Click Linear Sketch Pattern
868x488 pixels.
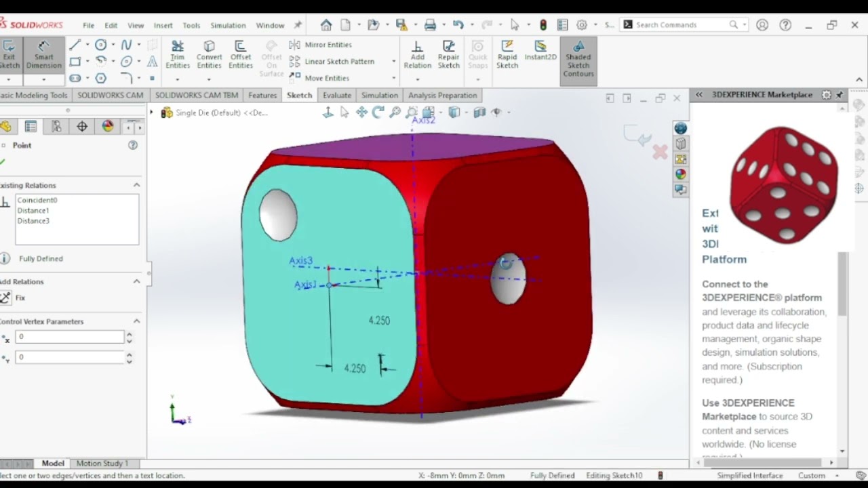point(332,61)
